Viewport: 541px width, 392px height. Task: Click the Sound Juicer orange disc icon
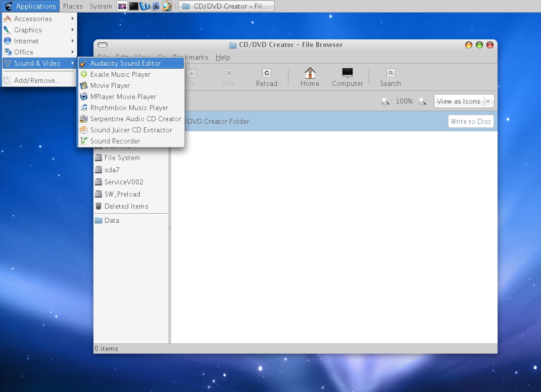(84, 130)
